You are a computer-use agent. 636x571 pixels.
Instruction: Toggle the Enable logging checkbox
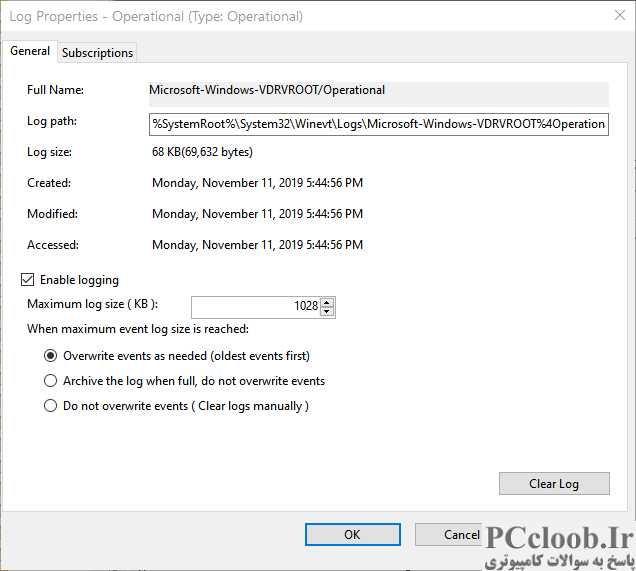pos(27,280)
